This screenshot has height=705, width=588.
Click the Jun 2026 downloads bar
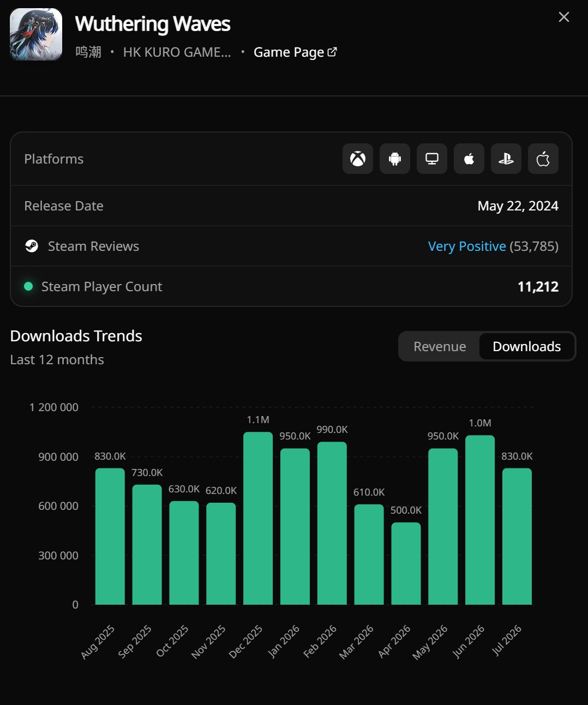coord(480,520)
